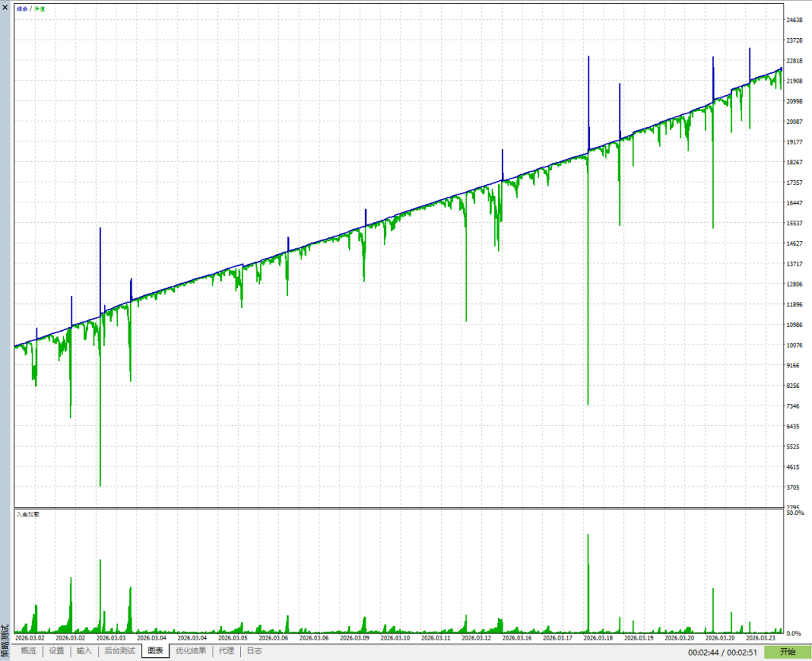The width and height of the screenshot is (812, 661).
Task: Click the blue balance legend label
Action: (21, 9)
